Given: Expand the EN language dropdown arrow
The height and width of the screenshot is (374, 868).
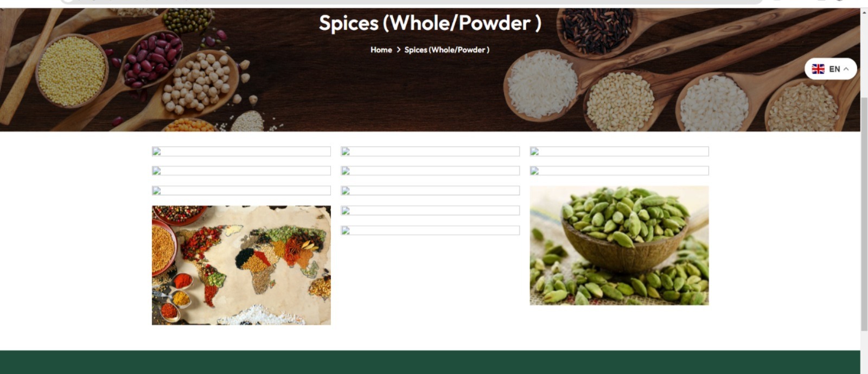Looking at the screenshot, I should [x=846, y=69].
